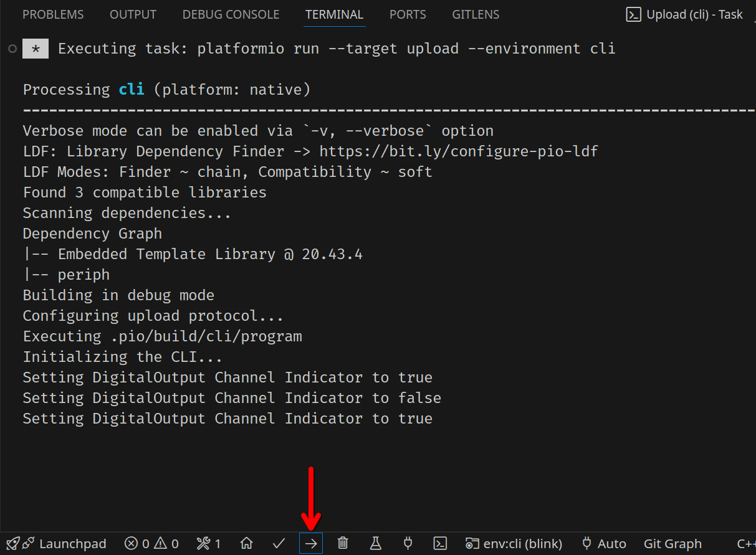Switch project environment env:cli (blink)

(514, 543)
